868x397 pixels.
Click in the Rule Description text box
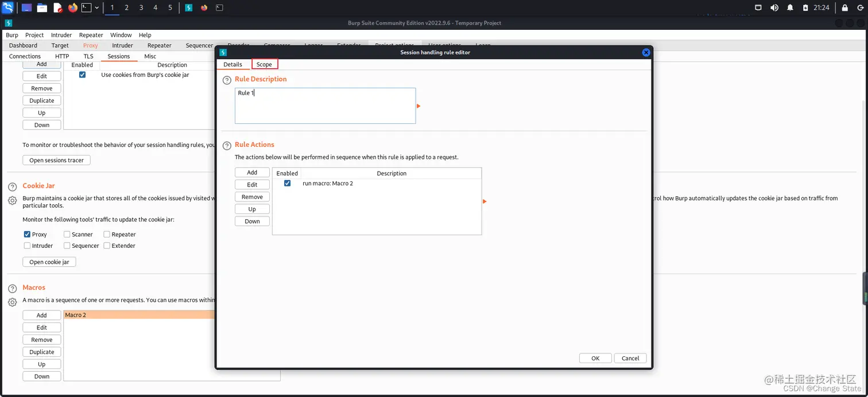tap(325, 106)
